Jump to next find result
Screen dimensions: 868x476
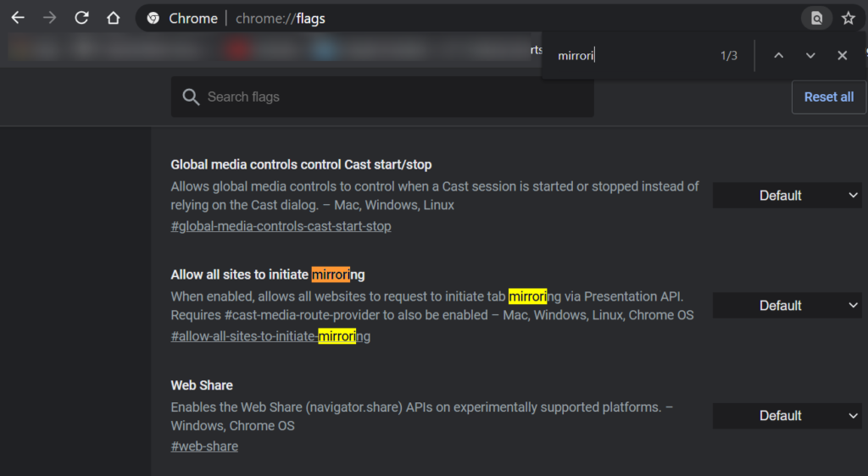(x=810, y=55)
